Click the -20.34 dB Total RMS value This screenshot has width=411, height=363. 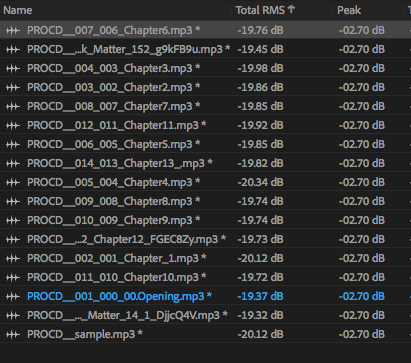pos(260,182)
